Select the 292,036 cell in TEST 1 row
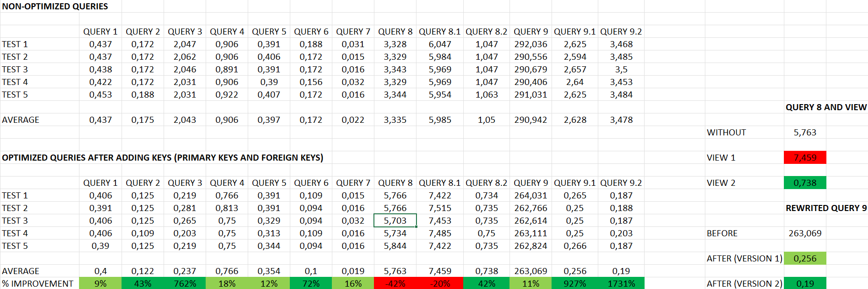This screenshot has height=289, width=868. [x=530, y=44]
